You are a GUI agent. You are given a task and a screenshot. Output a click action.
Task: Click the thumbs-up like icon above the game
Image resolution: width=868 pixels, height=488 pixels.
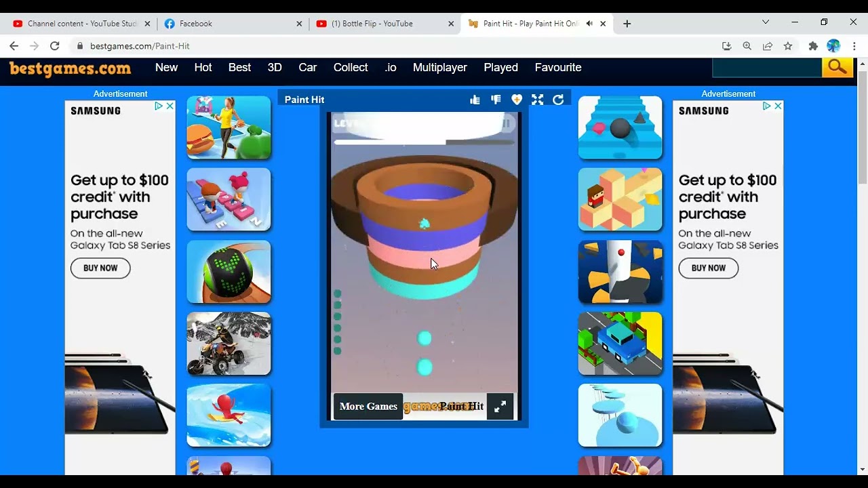coord(475,100)
